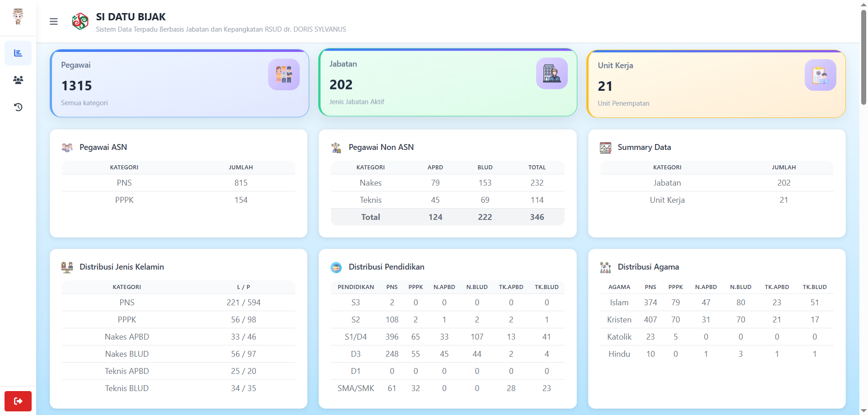868x415 pixels.
Task: Click the building icon on the Jabatan card
Action: click(x=552, y=73)
